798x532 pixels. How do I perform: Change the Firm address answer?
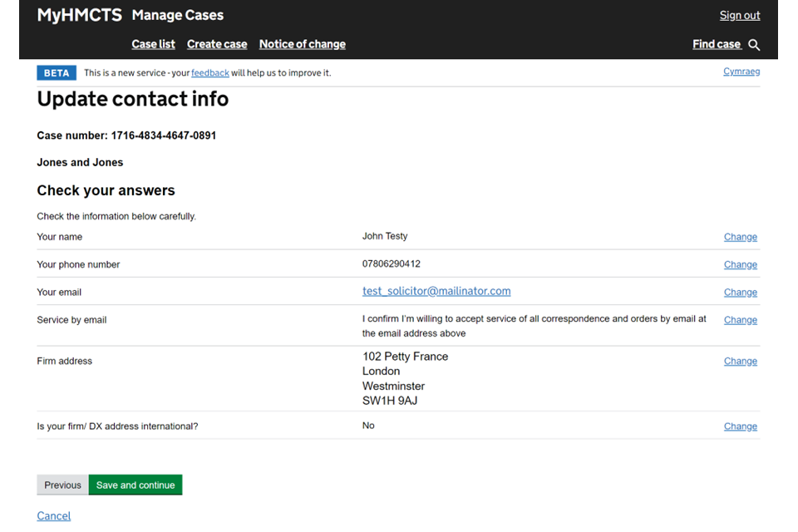tap(740, 362)
